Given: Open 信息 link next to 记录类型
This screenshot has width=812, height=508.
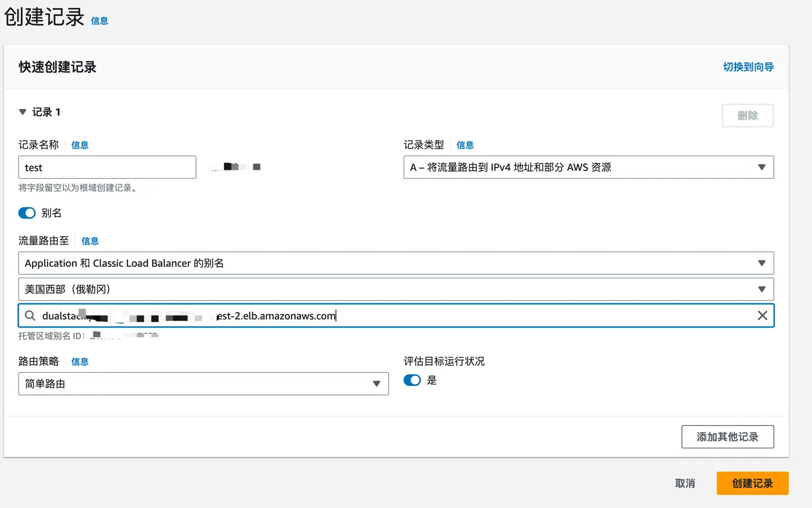Looking at the screenshot, I should pyautogui.click(x=465, y=145).
